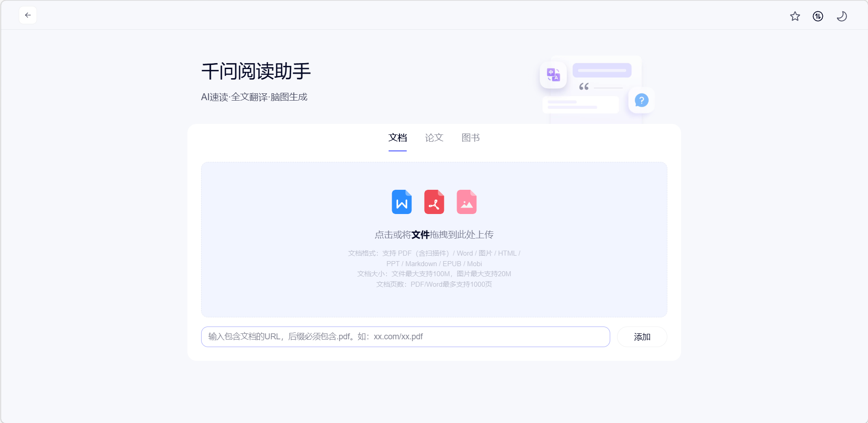The image size is (868, 423).
Task: Click the 千问阅读助手 page title
Action: [256, 71]
